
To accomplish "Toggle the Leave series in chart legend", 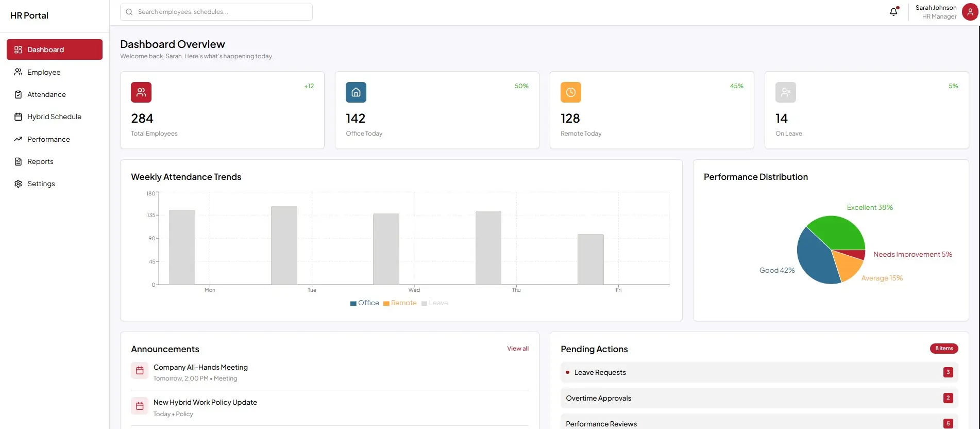I will coord(435,303).
